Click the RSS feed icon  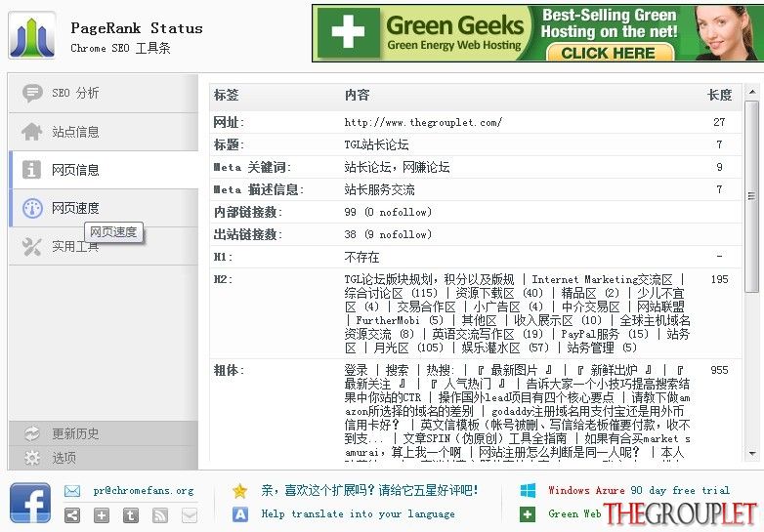[160, 515]
